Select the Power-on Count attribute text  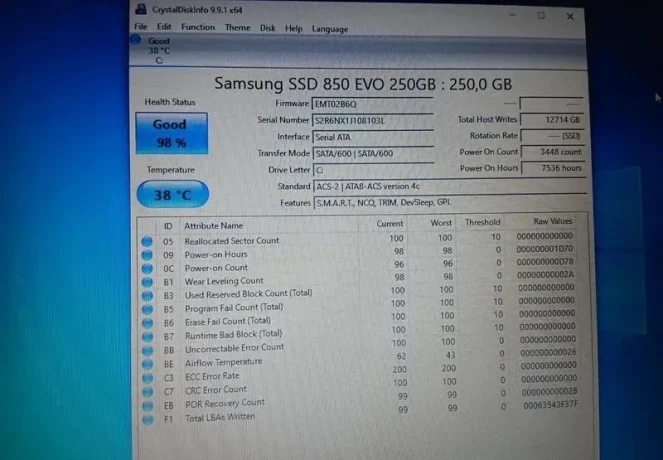click(x=216, y=268)
